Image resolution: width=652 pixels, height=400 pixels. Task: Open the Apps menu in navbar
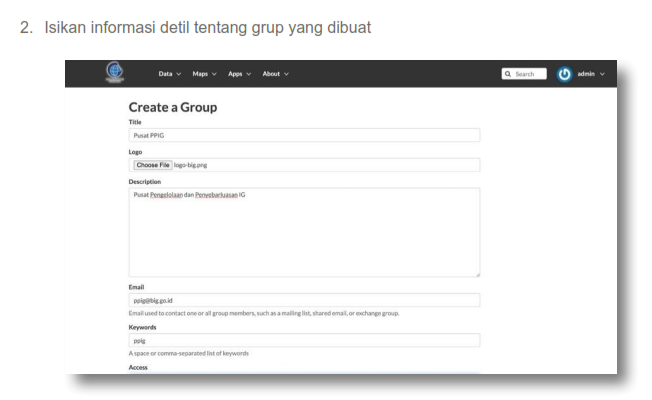pos(240,74)
